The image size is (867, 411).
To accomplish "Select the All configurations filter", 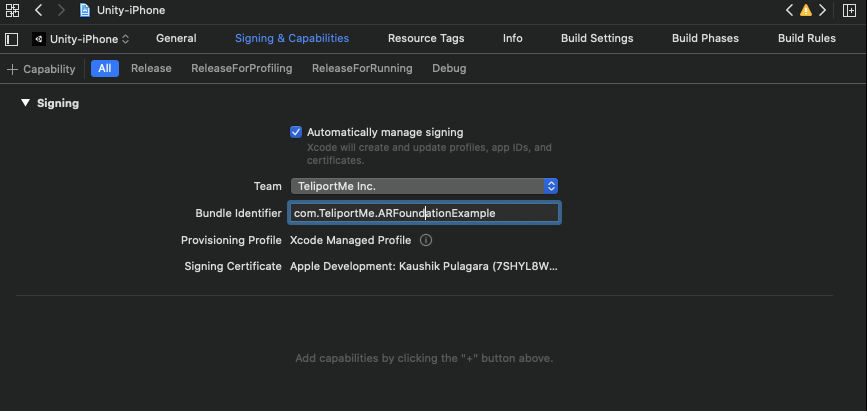I will point(105,69).
